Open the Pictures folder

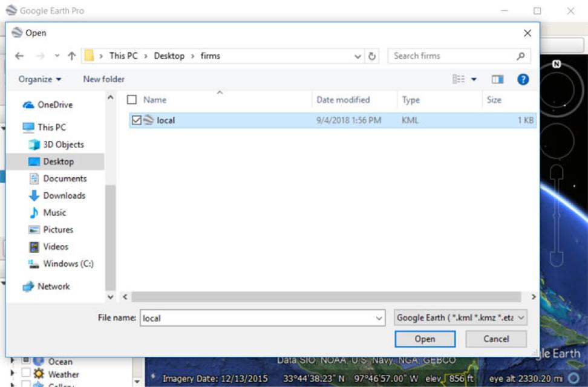pos(51,230)
